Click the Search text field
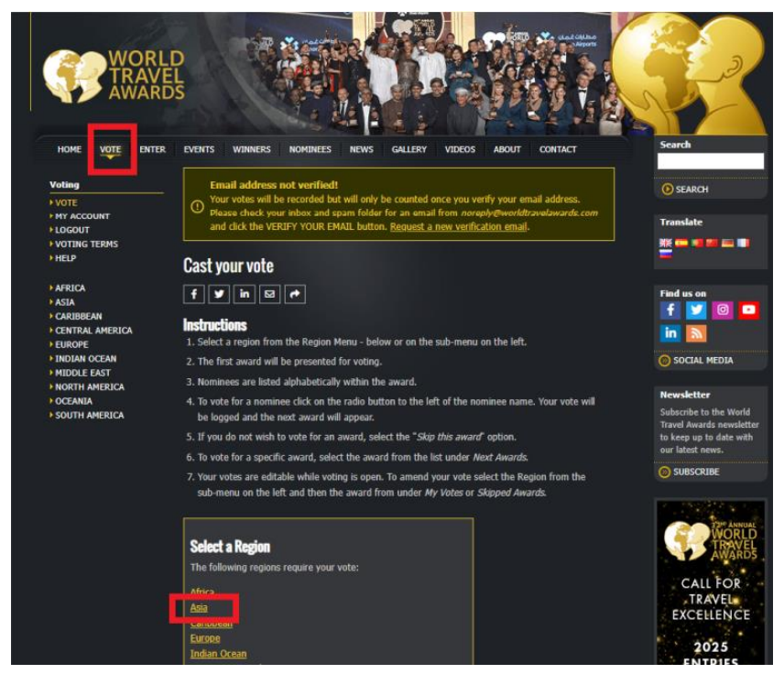The height and width of the screenshot is (674, 784). [x=711, y=161]
